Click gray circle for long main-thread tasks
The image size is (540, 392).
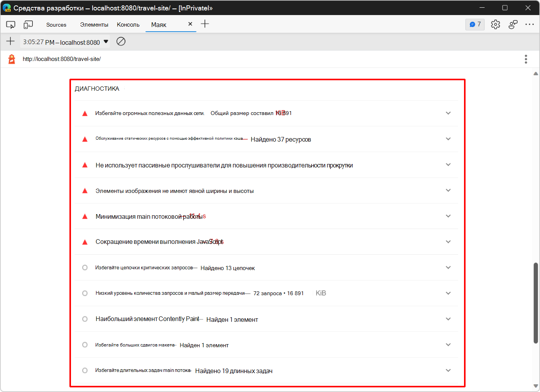85,370
